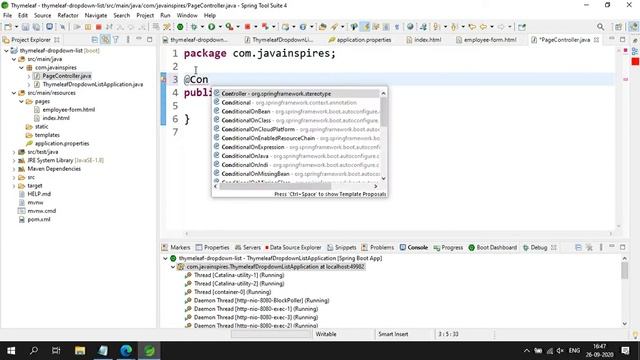The width and height of the screenshot is (640, 360).
Task: Switch to application.properties editor tab
Action: coord(360,40)
